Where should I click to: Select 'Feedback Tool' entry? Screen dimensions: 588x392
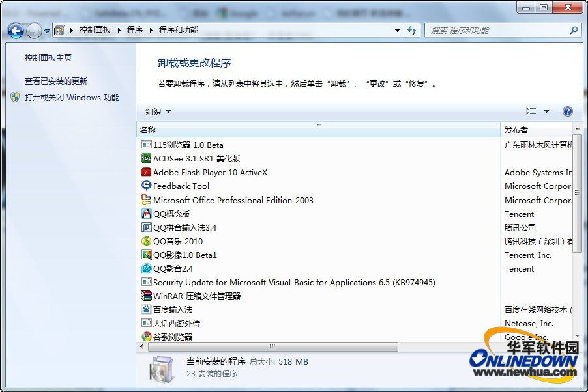click(181, 186)
